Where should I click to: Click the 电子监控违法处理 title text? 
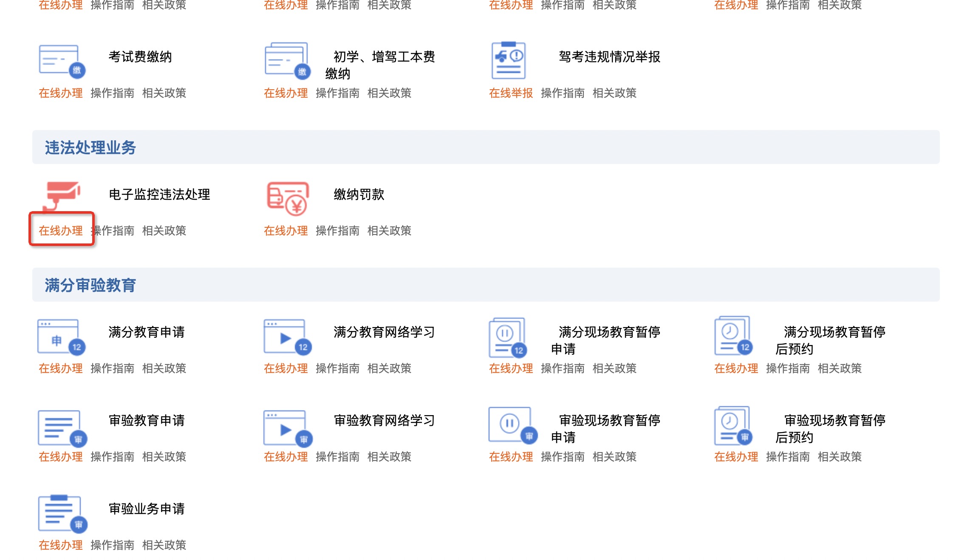pos(159,194)
